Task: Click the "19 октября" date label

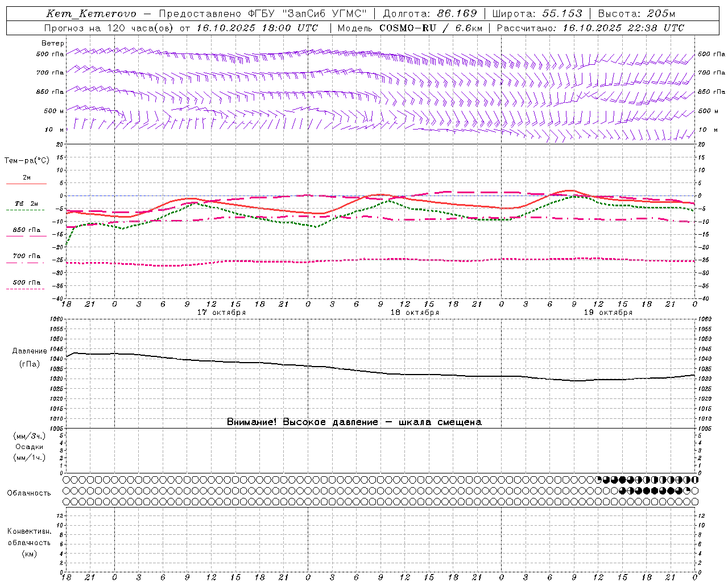Action: click(x=608, y=313)
